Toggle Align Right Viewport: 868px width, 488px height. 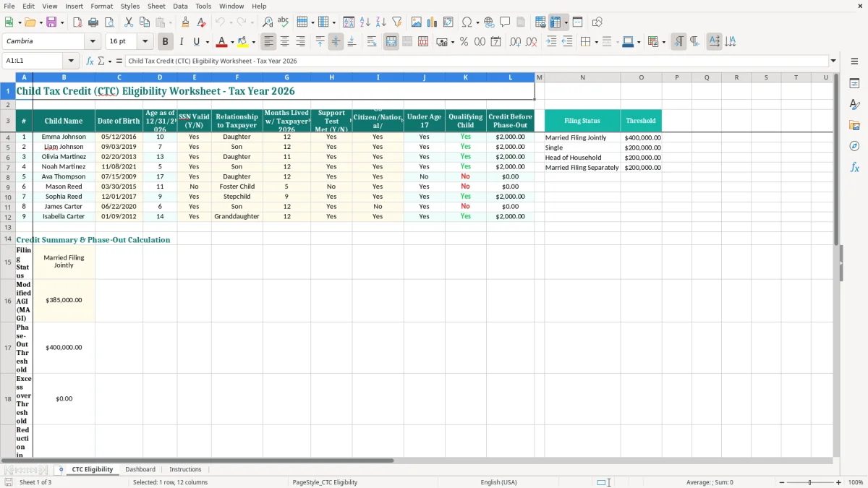300,42
